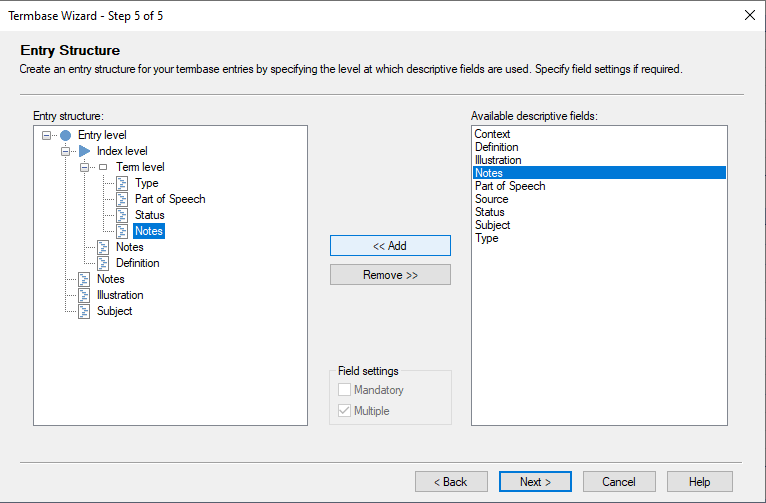
Task: Select Illustration in the available fields list
Action: coord(599,160)
